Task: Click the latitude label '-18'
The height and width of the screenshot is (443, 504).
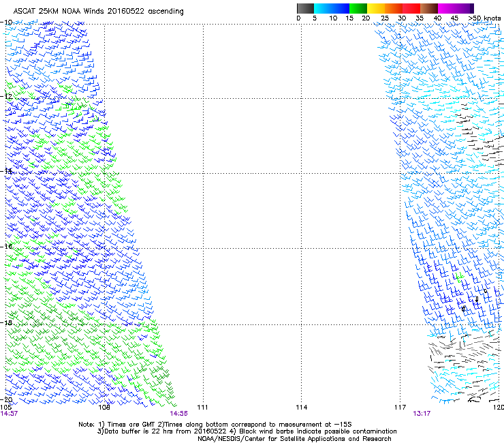Action: click(x=6, y=322)
